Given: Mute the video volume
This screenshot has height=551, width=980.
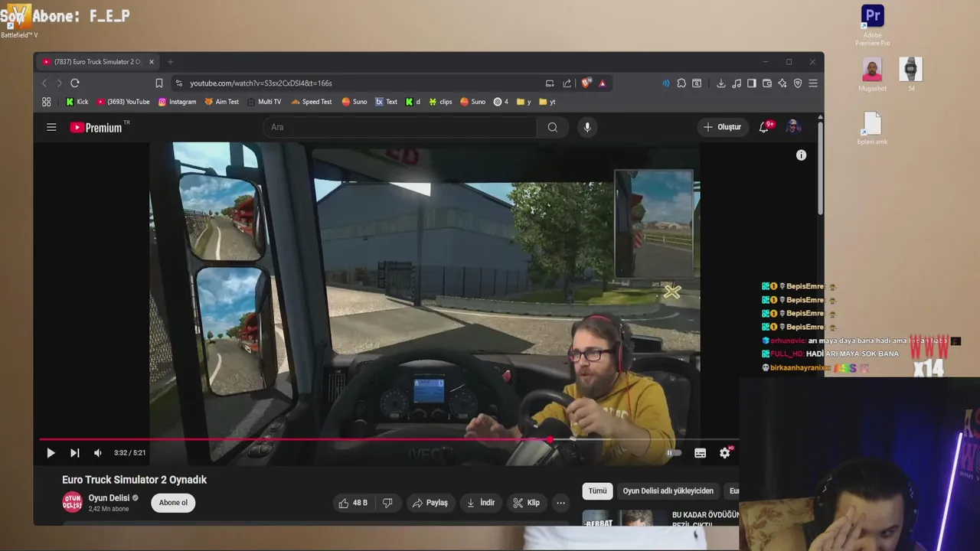Looking at the screenshot, I should (97, 453).
